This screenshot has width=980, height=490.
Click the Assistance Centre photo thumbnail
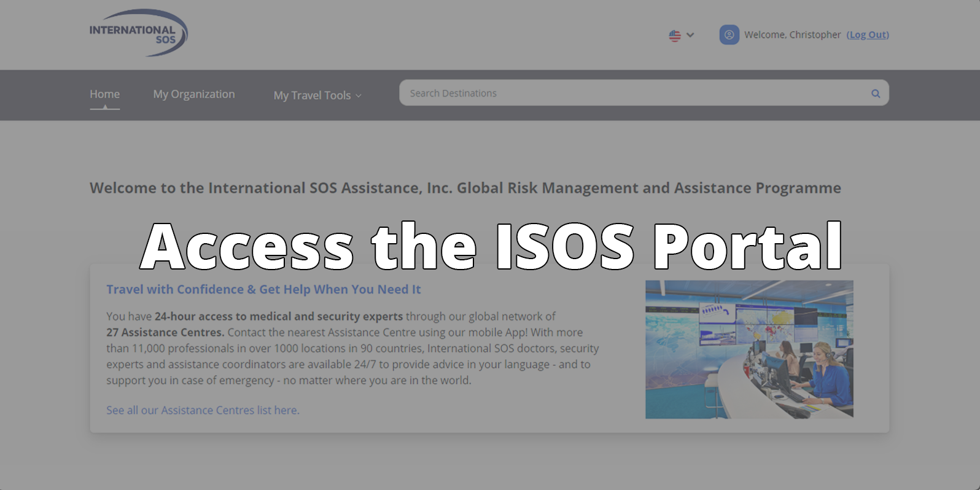point(749,349)
